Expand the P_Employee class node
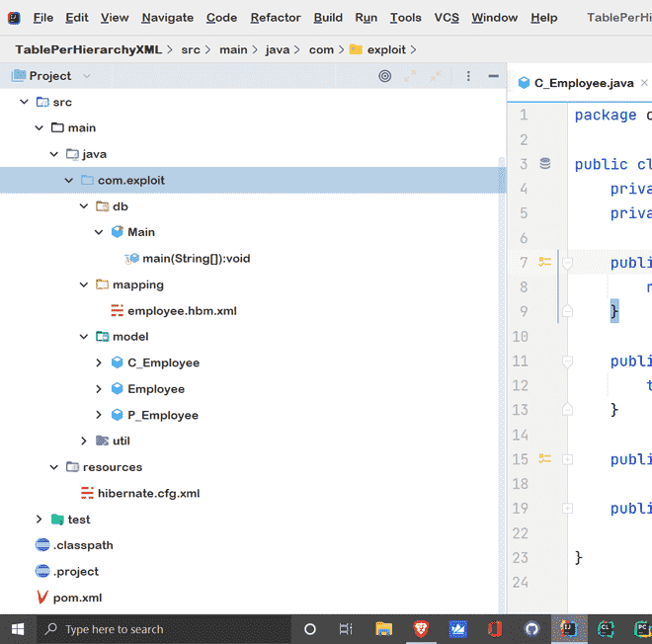Viewport: 652px width, 644px height. pyautogui.click(x=99, y=415)
